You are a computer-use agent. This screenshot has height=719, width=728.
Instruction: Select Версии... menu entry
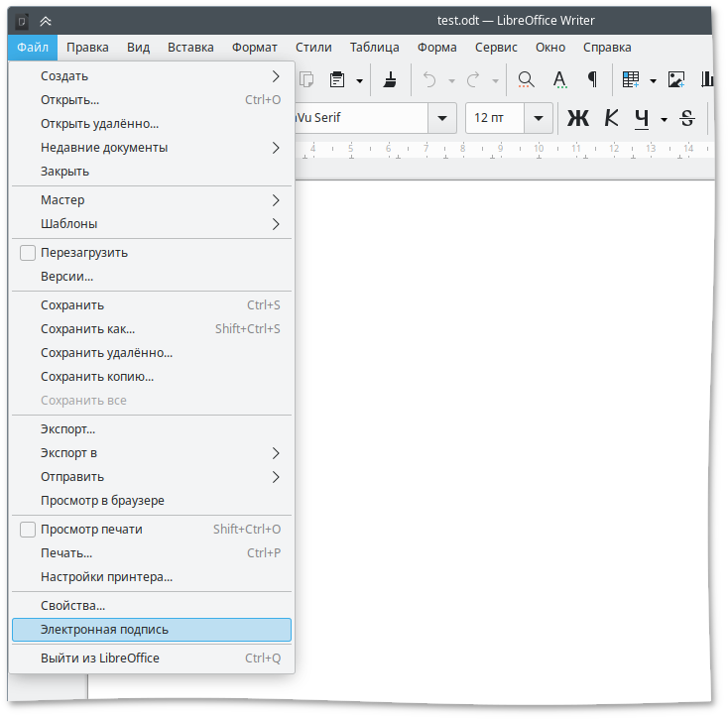coord(152,277)
